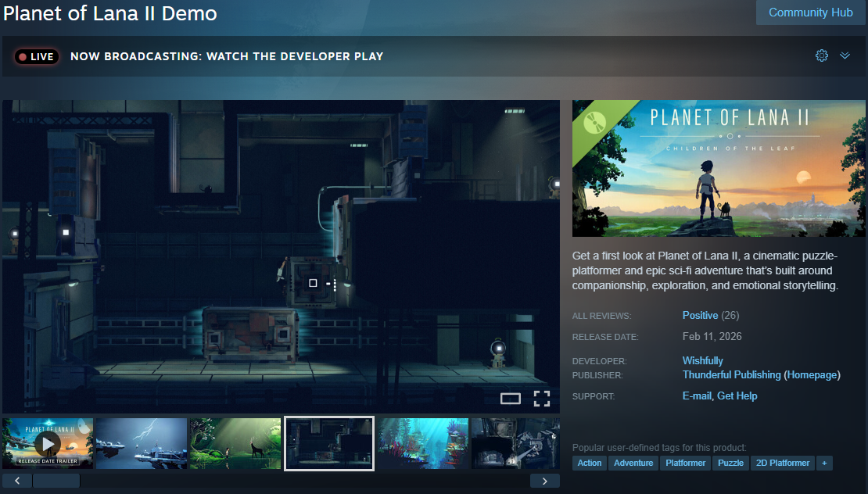Select the Puzzle tag
This screenshot has width=868, height=494.
pyautogui.click(x=730, y=463)
